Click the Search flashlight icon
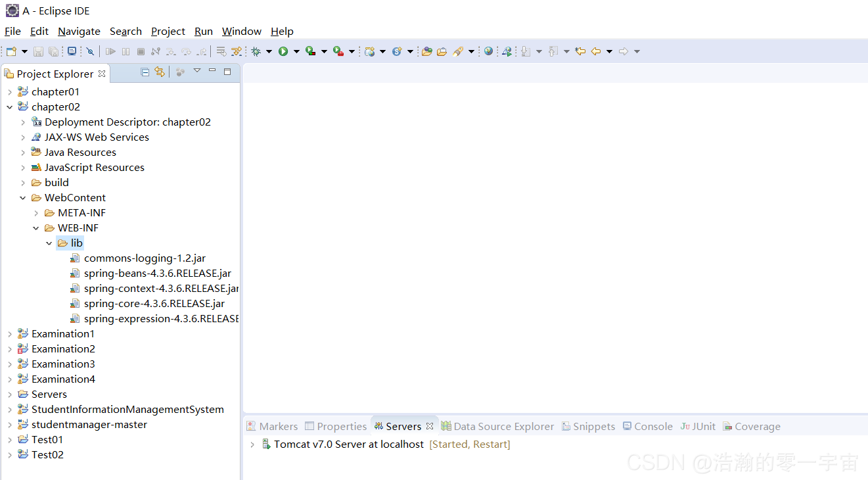The width and height of the screenshot is (868, 480). click(459, 51)
